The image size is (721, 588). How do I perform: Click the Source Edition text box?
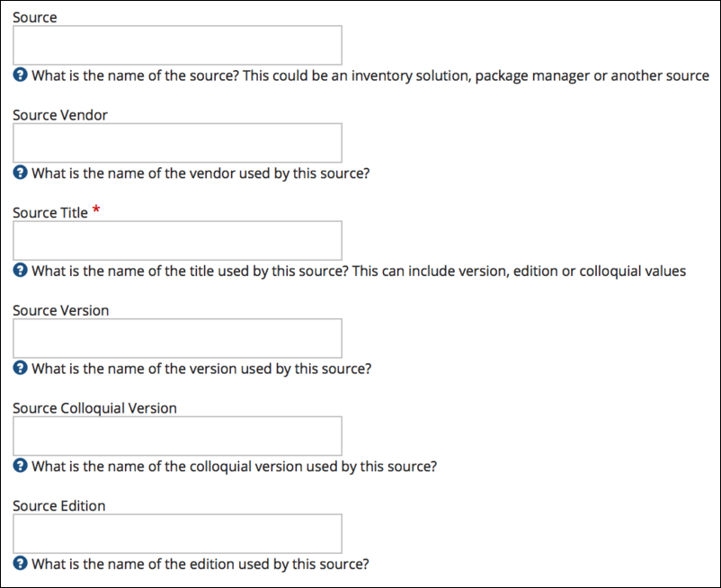pyautogui.click(x=177, y=534)
